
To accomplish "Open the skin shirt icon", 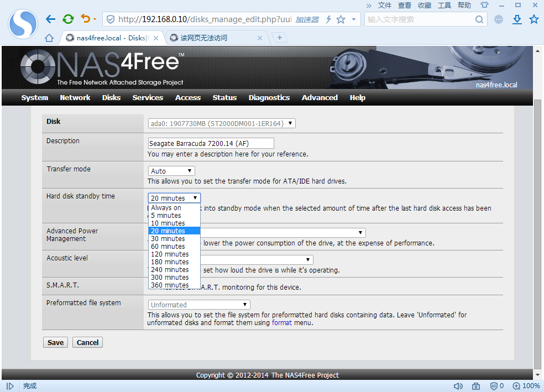I will [484, 5].
